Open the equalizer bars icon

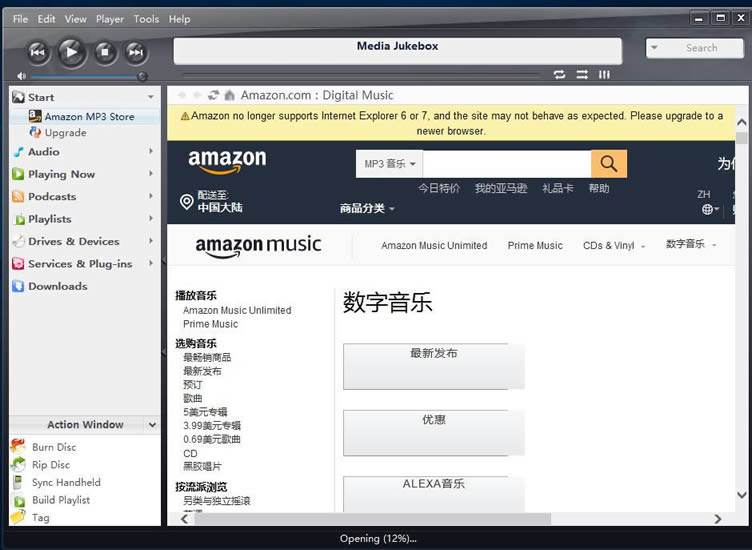[604, 74]
